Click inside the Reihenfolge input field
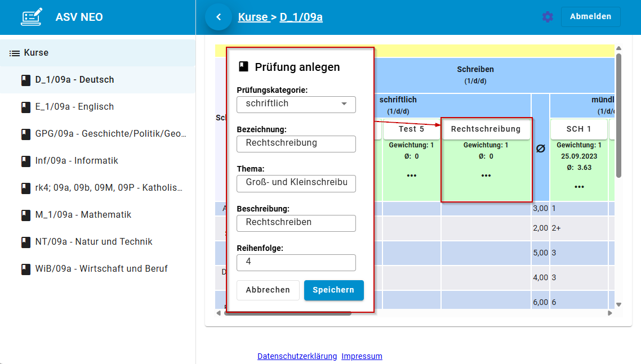Image resolution: width=641 pixels, height=364 pixels. (296, 262)
